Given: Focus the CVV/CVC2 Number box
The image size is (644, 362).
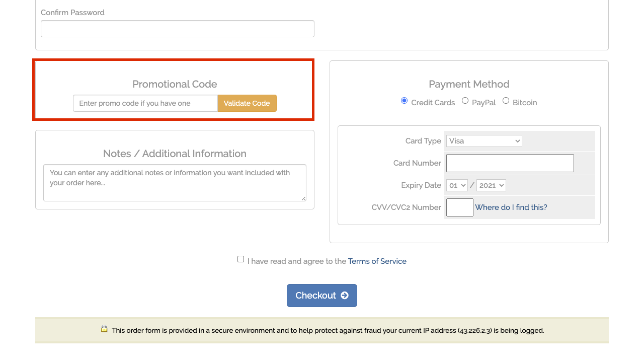Looking at the screenshot, I should 460,207.
